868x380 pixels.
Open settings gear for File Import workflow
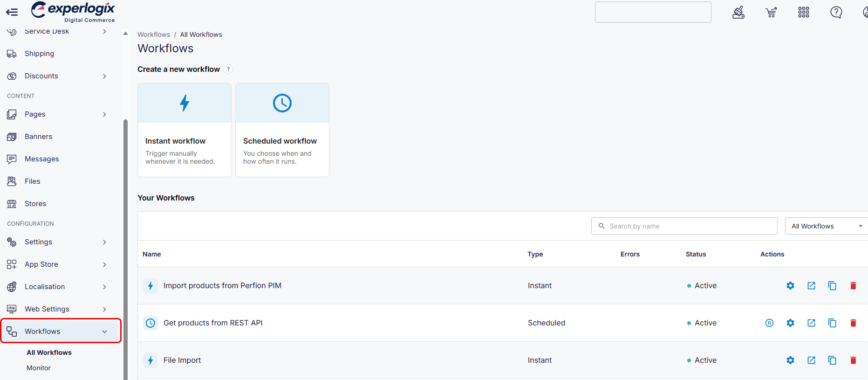coord(790,360)
